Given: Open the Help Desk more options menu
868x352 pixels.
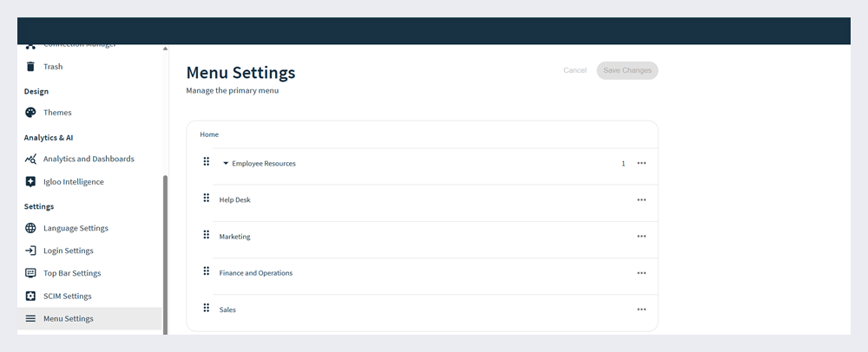Looking at the screenshot, I should click(641, 199).
